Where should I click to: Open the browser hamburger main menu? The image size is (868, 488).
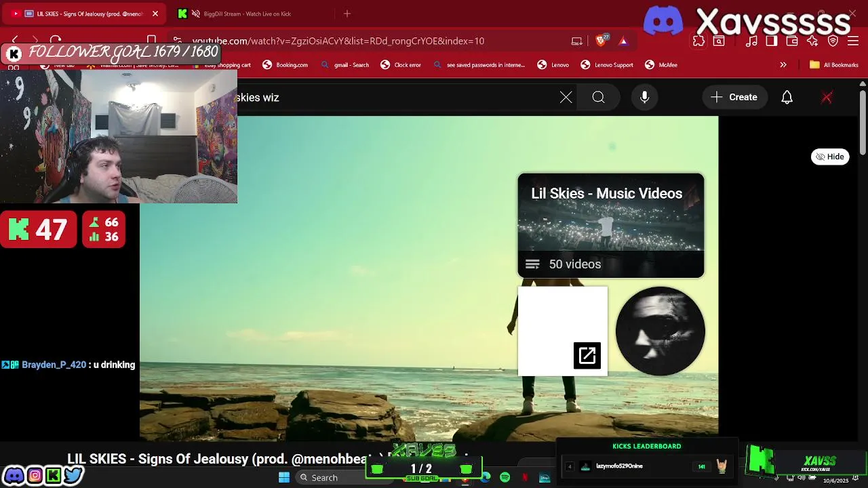[853, 41]
